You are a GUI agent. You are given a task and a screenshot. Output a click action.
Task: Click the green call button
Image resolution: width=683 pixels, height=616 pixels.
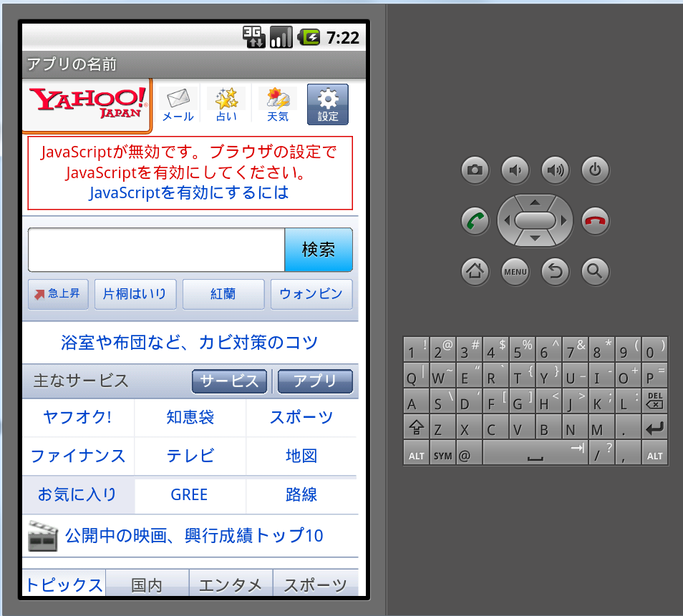[475, 220]
